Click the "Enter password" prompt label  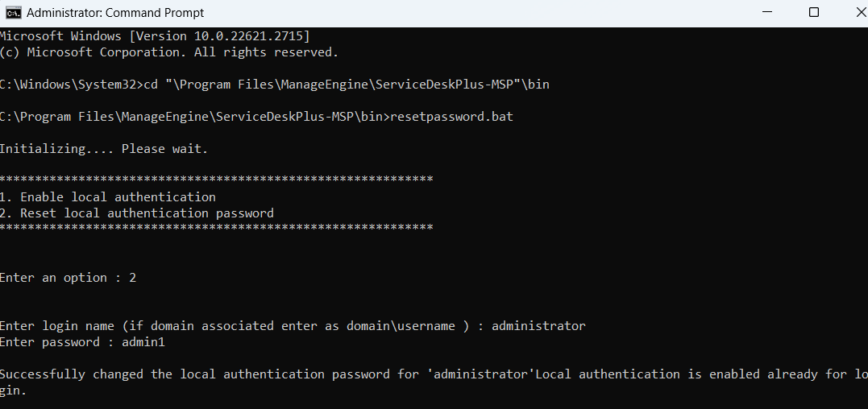[x=50, y=342]
